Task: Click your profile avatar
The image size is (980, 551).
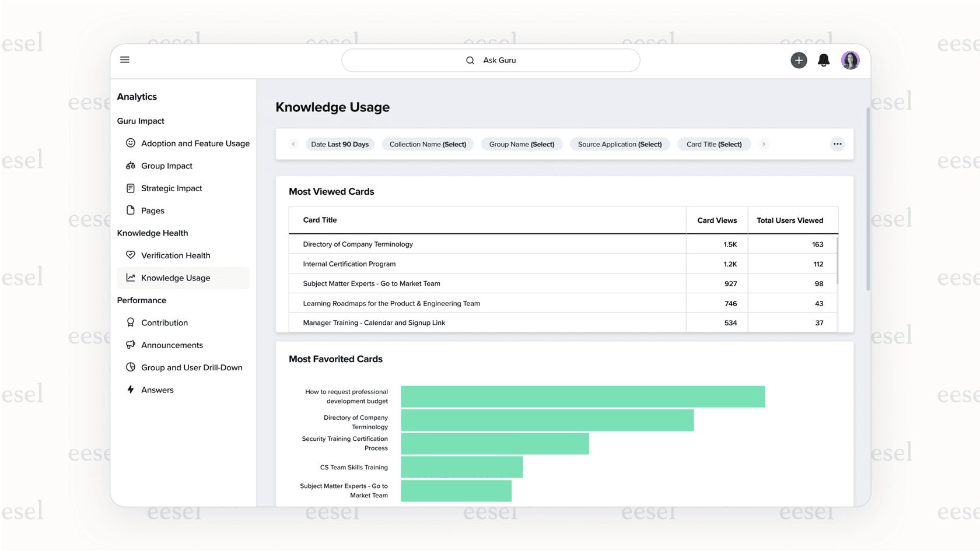Action: 850,60
